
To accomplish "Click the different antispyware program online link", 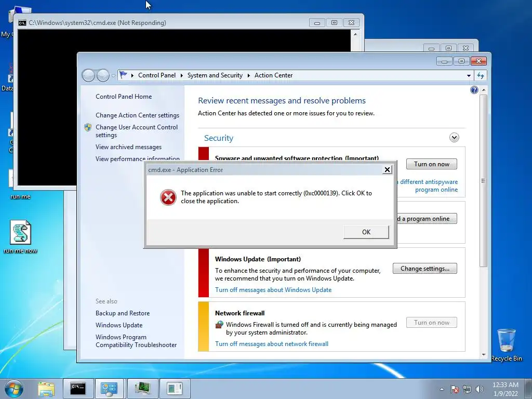I will [429, 185].
